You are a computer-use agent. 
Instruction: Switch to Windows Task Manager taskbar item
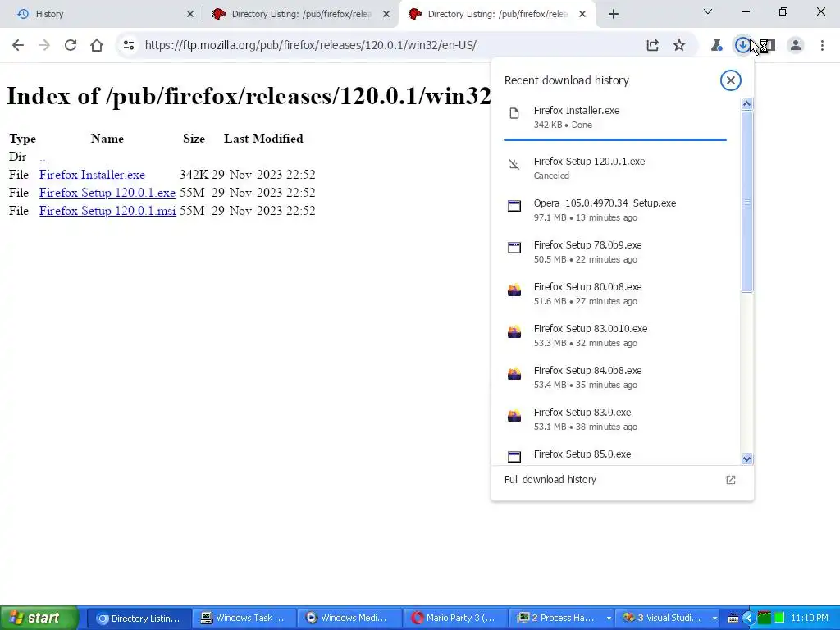(243, 618)
